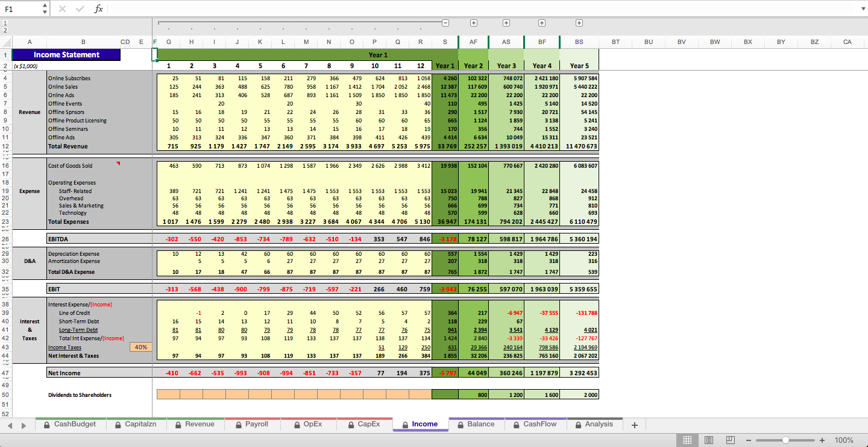
Task: Click the zoom in plus icon
Action: [822, 440]
